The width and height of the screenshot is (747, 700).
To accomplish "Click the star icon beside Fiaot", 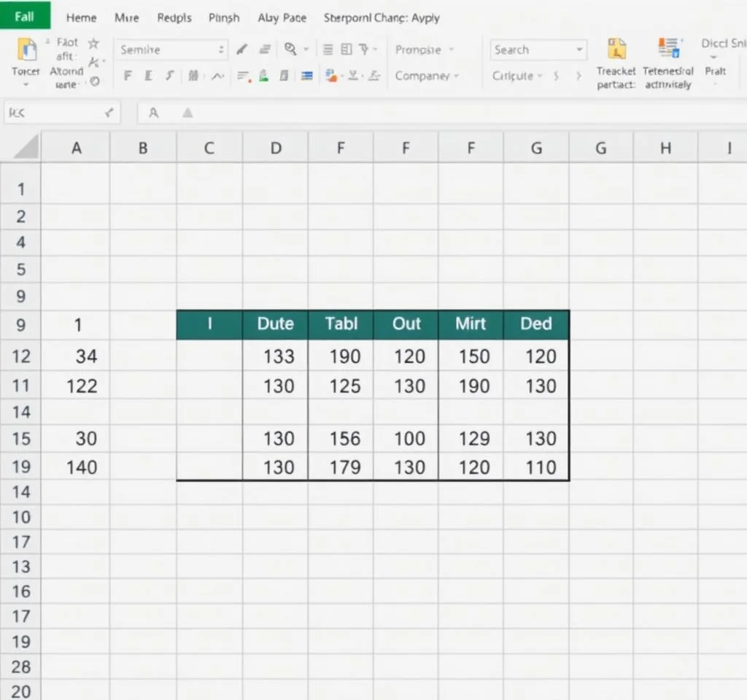I will [93, 44].
